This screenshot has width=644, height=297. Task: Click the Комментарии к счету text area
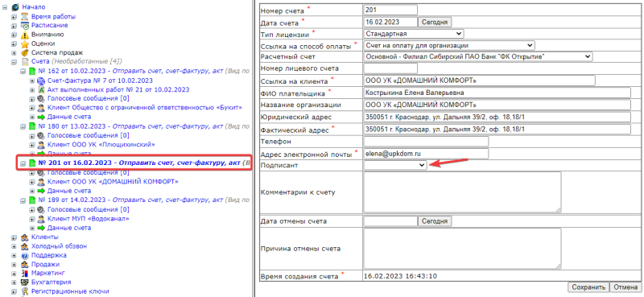click(462, 192)
